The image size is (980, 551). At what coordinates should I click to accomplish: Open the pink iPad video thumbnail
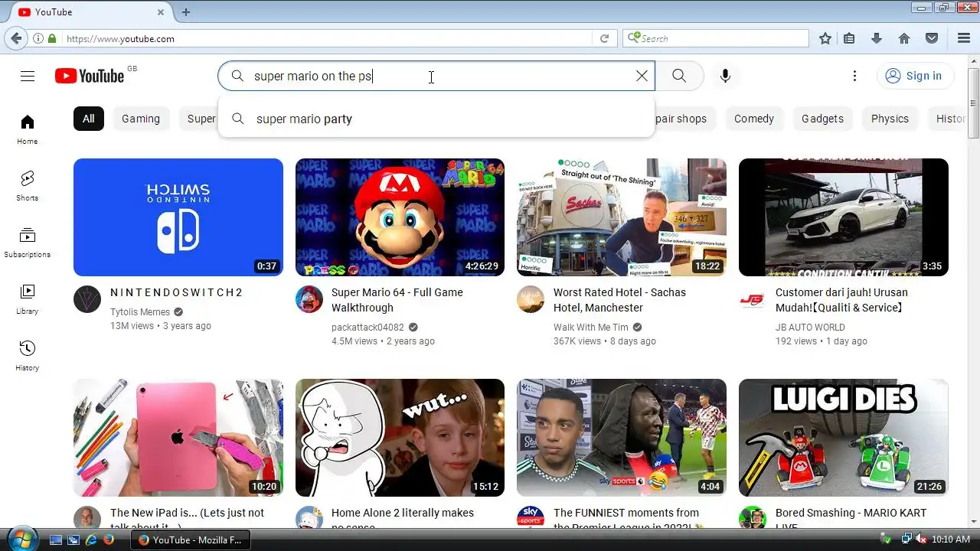tap(178, 438)
